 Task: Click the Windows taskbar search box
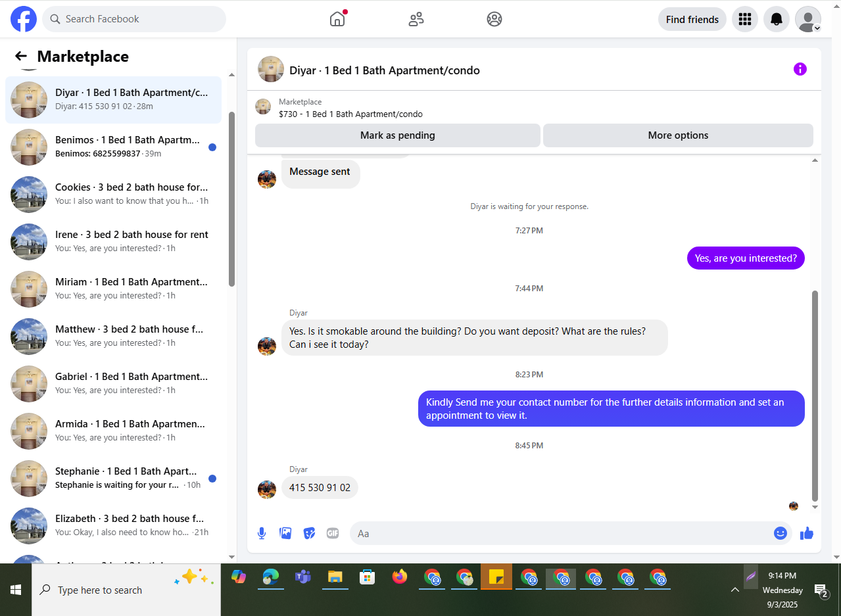point(126,590)
